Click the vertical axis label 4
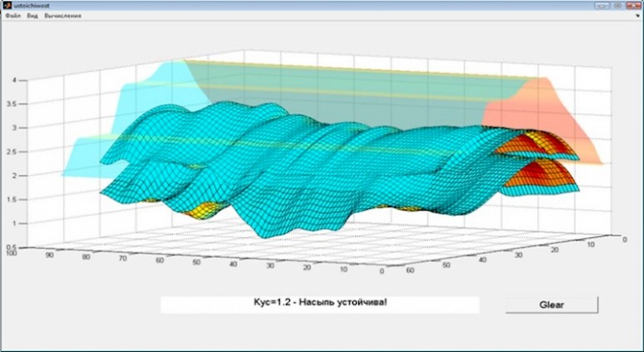Image resolution: width=644 pixels, height=352 pixels. point(14,81)
